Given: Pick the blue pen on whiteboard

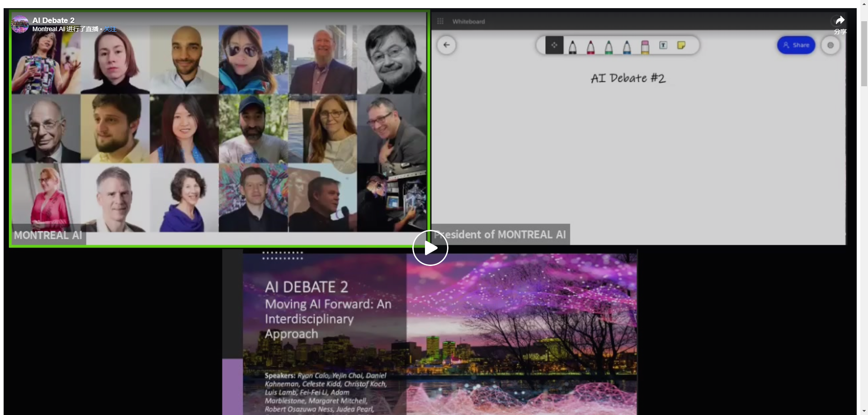Looking at the screenshot, I should click(627, 47).
